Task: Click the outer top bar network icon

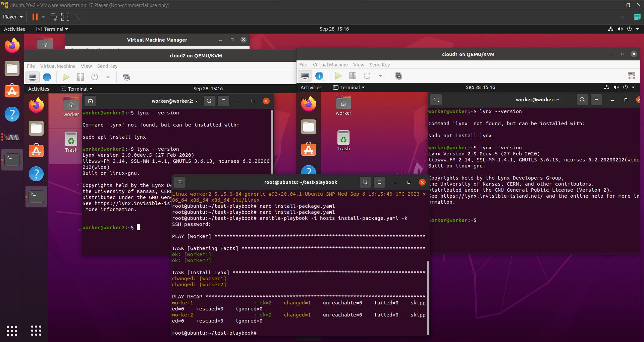Action: [x=610, y=29]
